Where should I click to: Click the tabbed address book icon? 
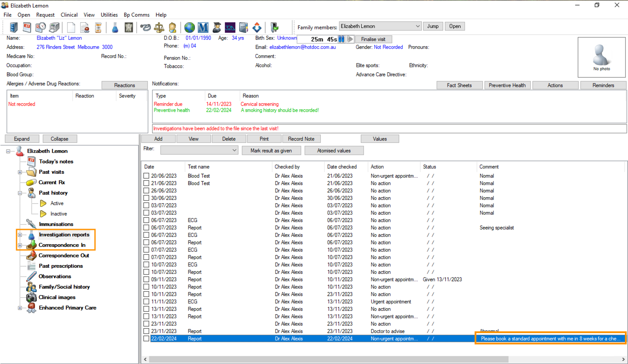tap(244, 27)
